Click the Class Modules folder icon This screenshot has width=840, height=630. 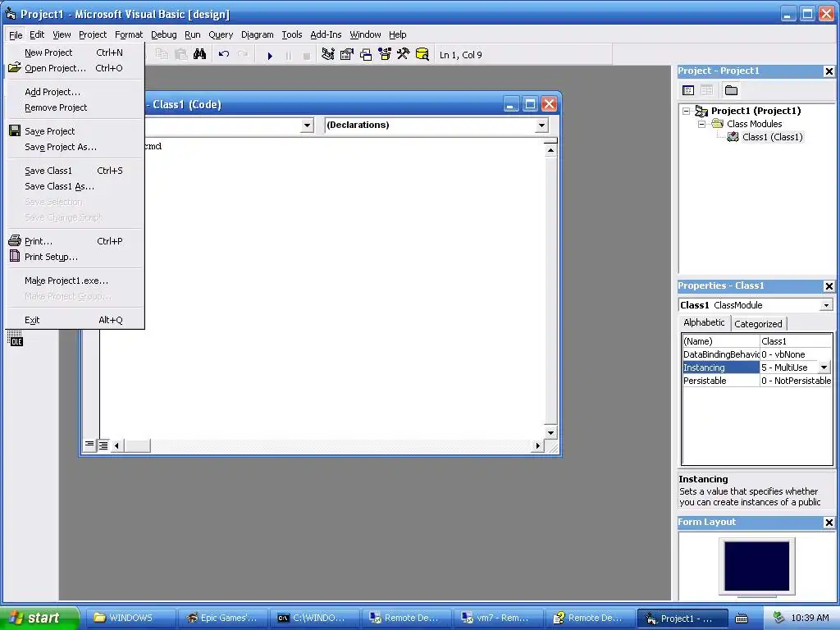[x=717, y=124]
